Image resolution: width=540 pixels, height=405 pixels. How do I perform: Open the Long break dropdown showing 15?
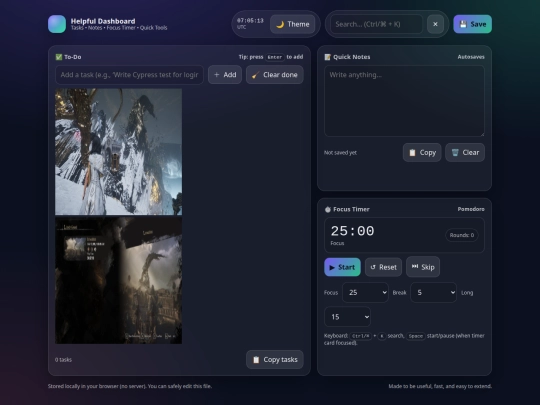(347, 317)
